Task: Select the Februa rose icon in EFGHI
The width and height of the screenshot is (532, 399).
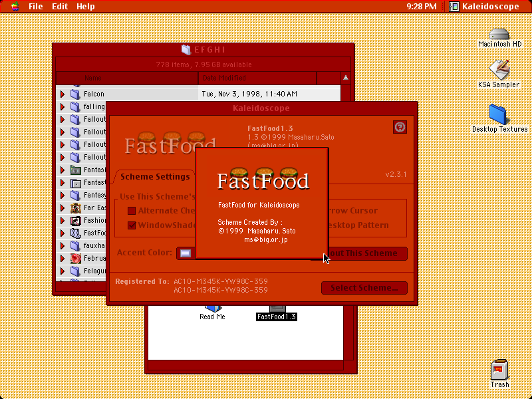Action: click(x=75, y=259)
